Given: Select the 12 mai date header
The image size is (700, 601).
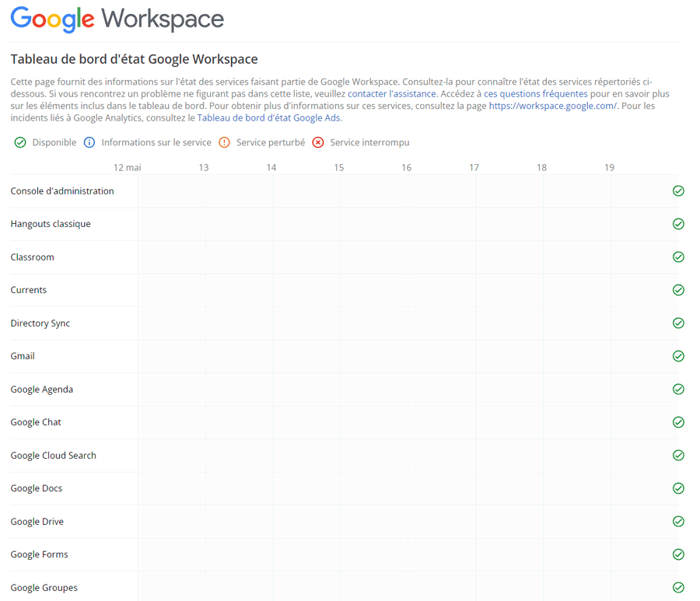Looking at the screenshot, I should [x=128, y=167].
